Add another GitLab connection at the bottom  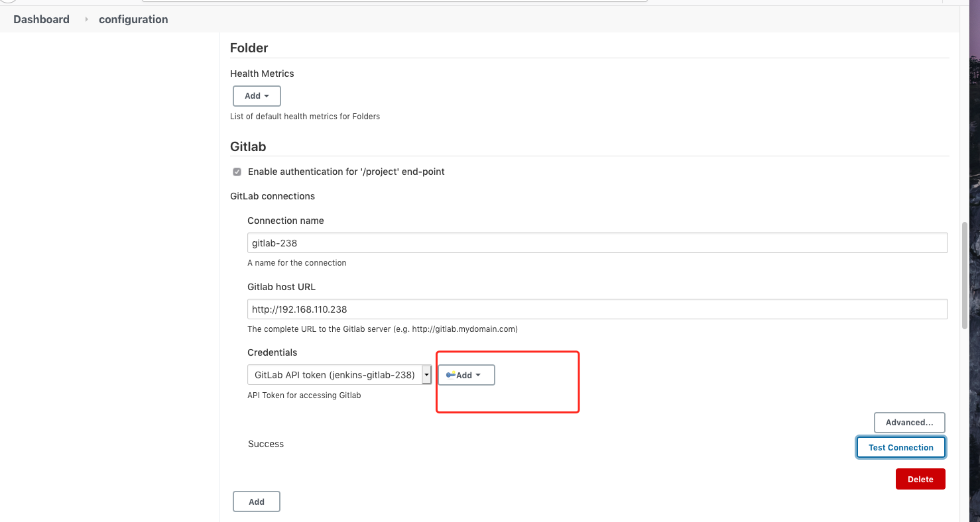point(257,501)
